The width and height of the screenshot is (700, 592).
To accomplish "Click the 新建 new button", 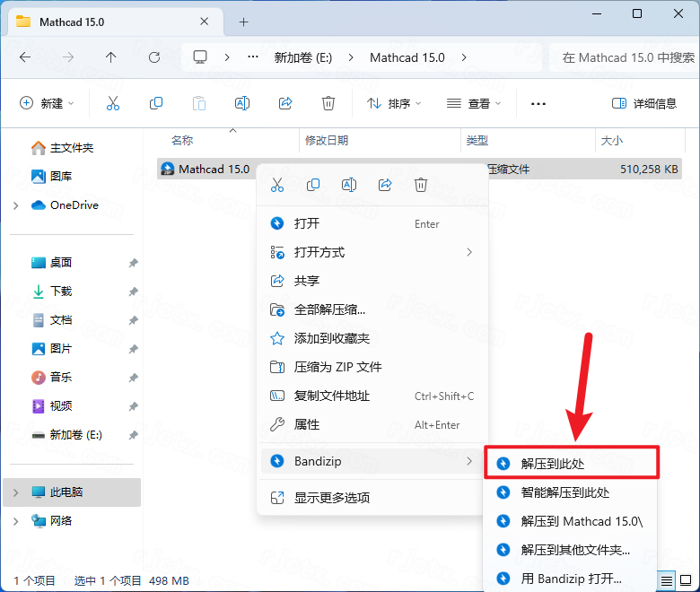I will [x=48, y=103].
